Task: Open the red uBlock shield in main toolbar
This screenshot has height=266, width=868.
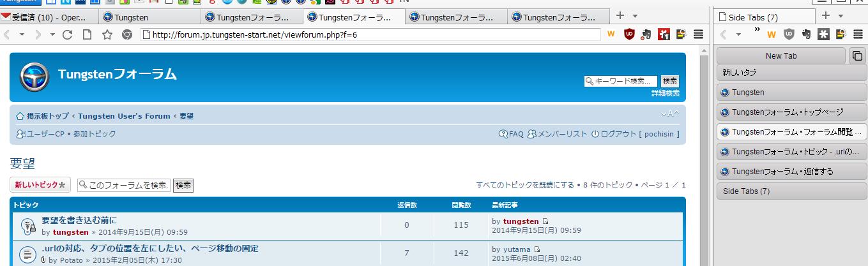Action: 629,34
